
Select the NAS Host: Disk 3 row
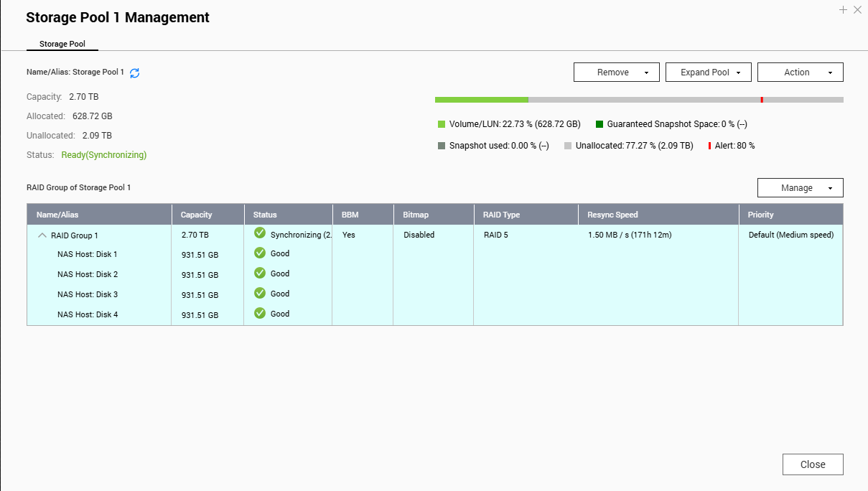(x=88, y=294)
